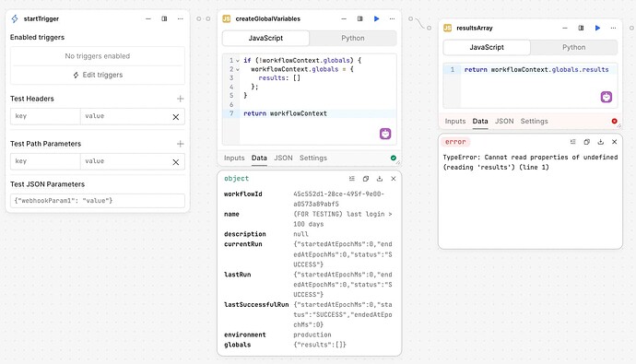Viewport: 636px width, 364px height.
Task: Click the 'environment' production value row
Action: coord(309,335)
